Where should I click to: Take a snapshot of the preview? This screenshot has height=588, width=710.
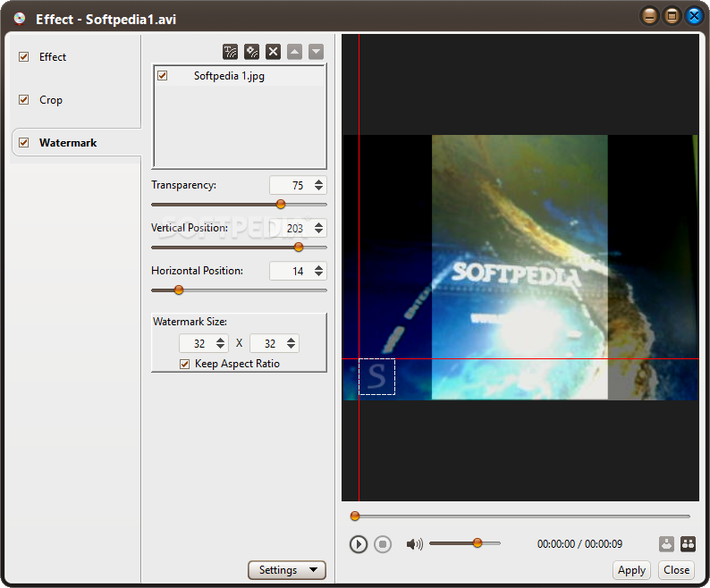666,544
